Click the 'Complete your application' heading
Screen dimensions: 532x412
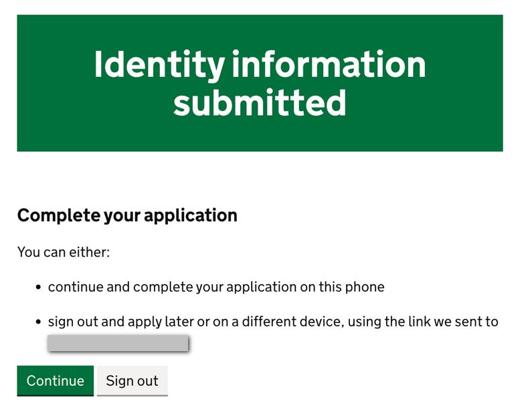[x=127, y=215]
